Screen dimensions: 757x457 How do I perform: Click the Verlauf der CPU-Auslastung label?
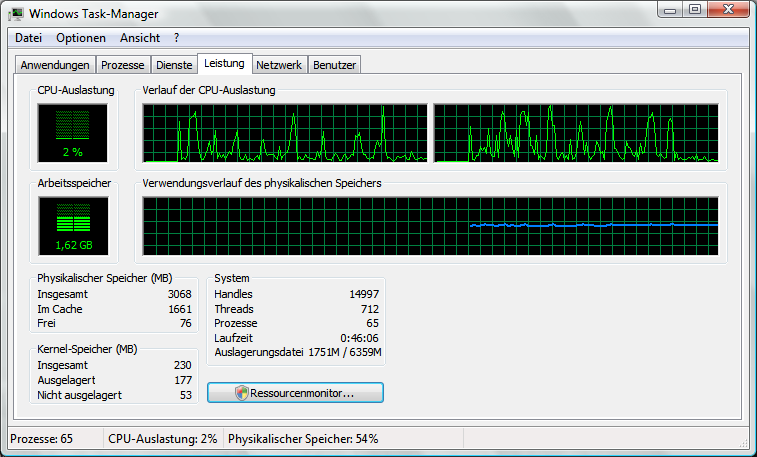[x=209, y=90]
